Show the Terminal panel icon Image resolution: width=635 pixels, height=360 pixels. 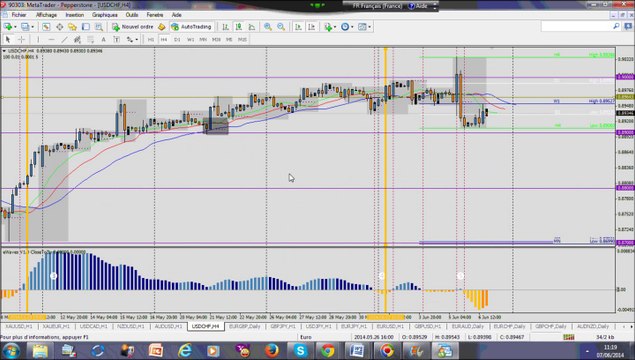(x=86, y=27)
